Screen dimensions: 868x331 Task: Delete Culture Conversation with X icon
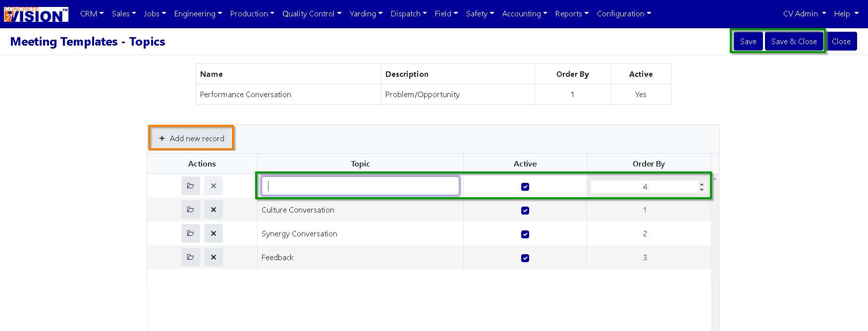(214, 210)
